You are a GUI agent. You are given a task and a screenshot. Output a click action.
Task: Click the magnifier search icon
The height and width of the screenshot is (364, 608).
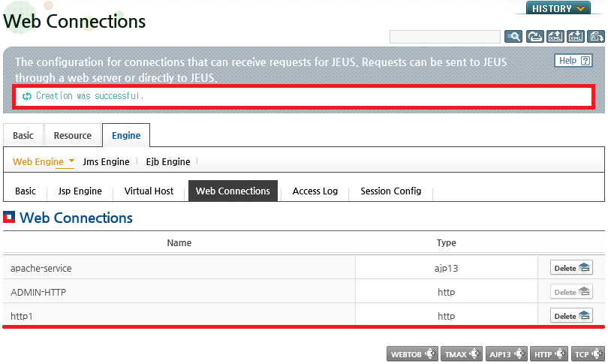pos(513,37)
